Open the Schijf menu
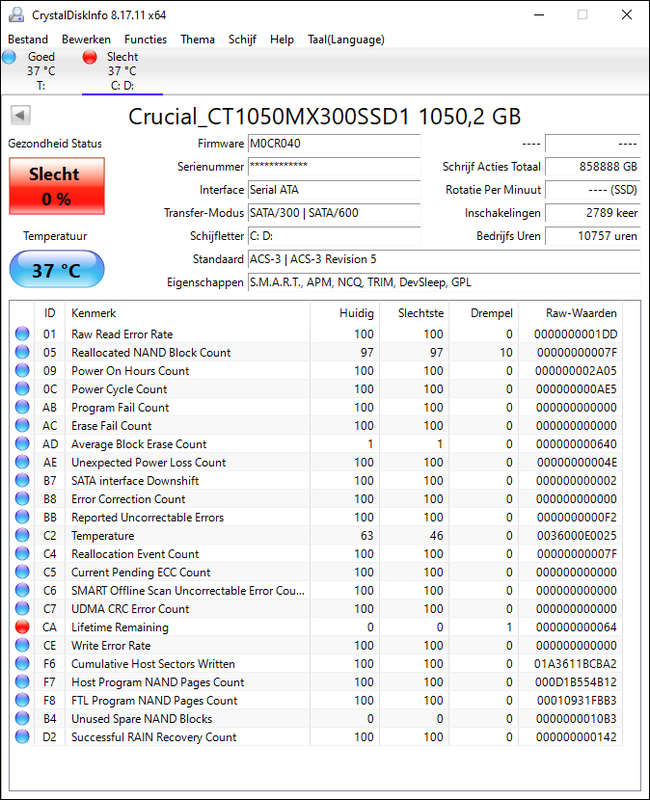This screenshot has height=800, width=650. 242,39
